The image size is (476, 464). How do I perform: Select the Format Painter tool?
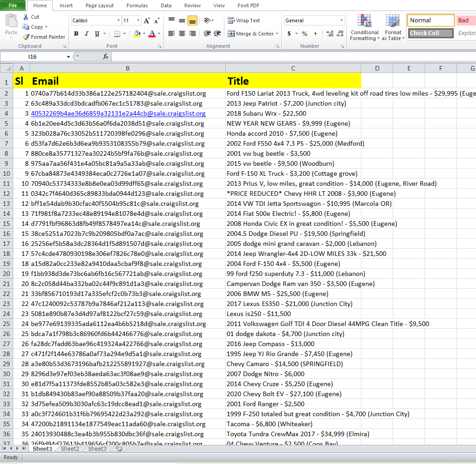44,37
